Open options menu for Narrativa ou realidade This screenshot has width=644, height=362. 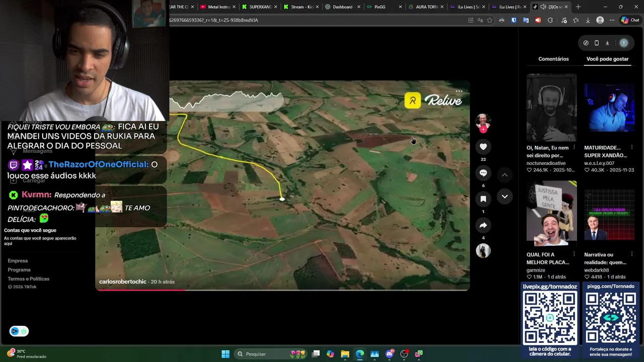pyautogui.click(x=632, y=254)
